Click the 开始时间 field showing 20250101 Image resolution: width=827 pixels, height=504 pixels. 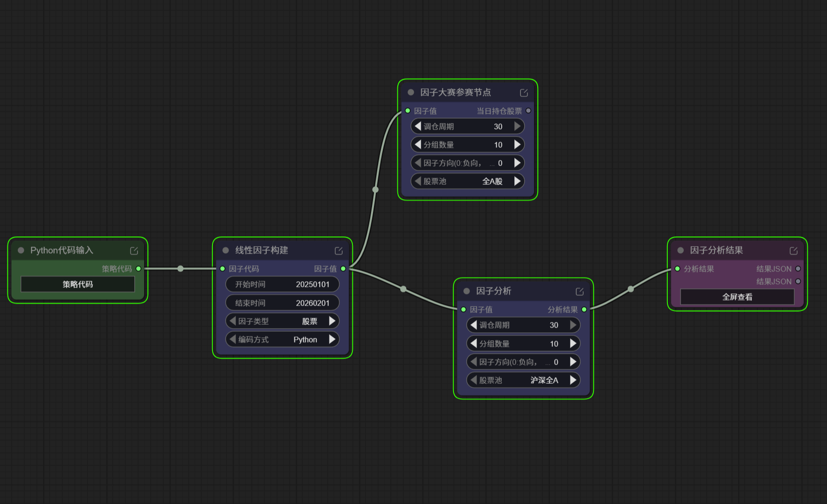coord(282,284)
